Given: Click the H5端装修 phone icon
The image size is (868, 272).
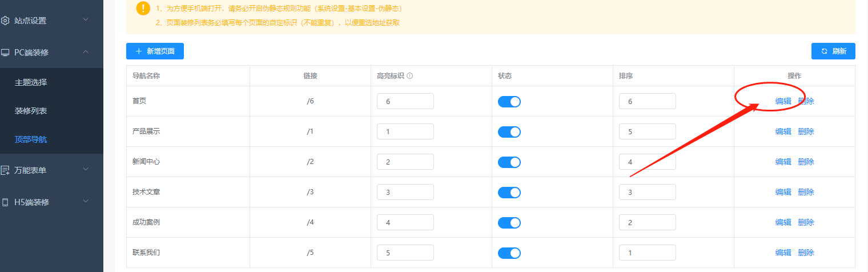Looking at the screenshot, I should pos(5,202).
